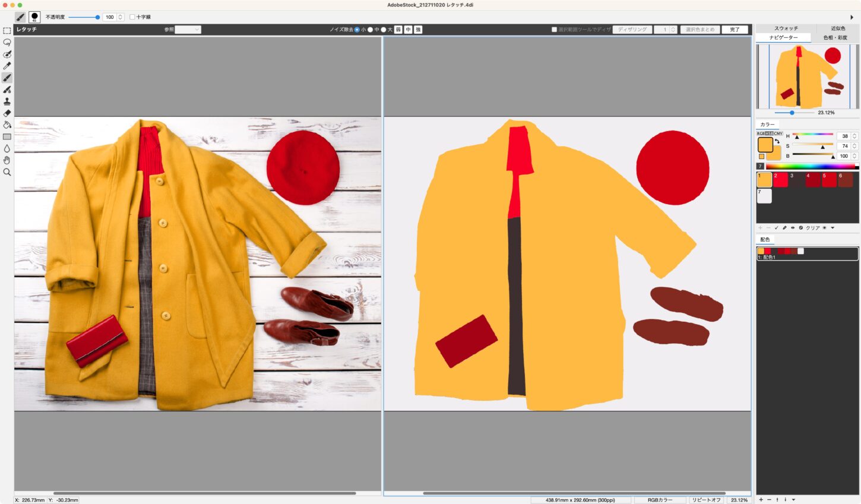Select ノイズ除去 大 radio button
Image resolution: width=861 pixels, height=504 pixels.
point(384,30)
